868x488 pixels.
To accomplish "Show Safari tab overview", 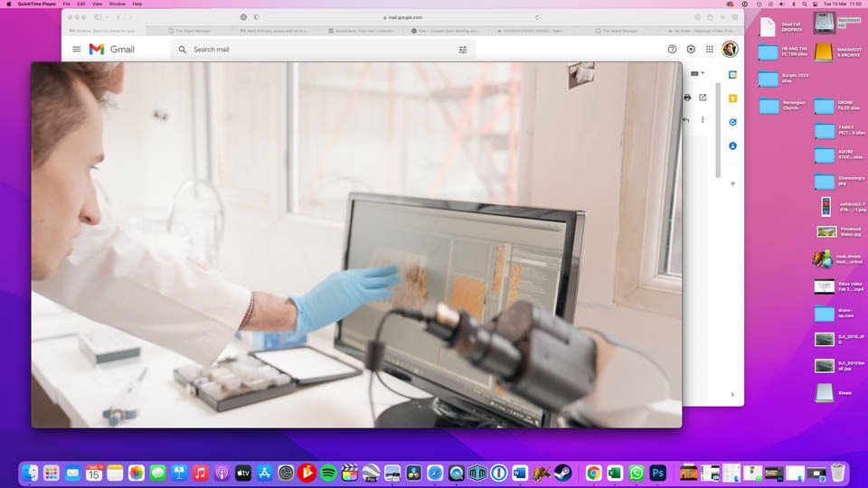I will coord(735,17).
